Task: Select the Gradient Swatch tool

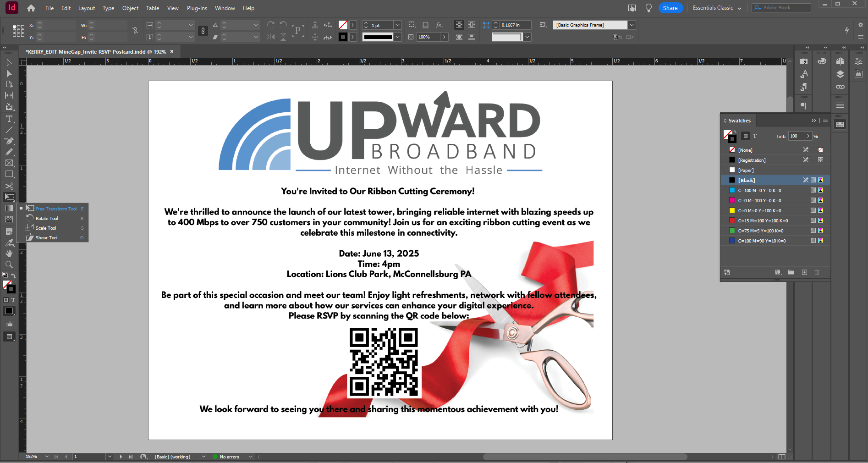Action: [x=9, y=208]
